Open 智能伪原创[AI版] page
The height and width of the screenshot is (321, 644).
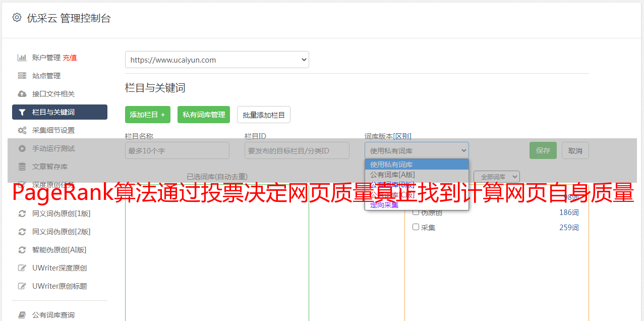(x=60, y=250)
